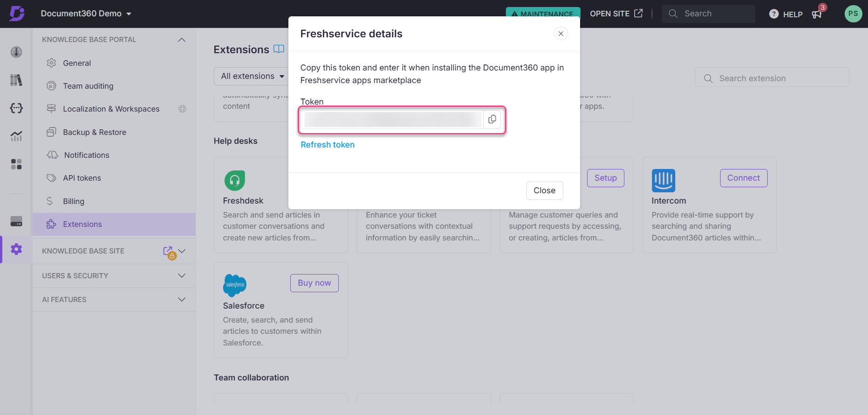Open the knowledge base site via OPEN SITE
This screenshot has width=868, height=415.
(x=616, y=14)
